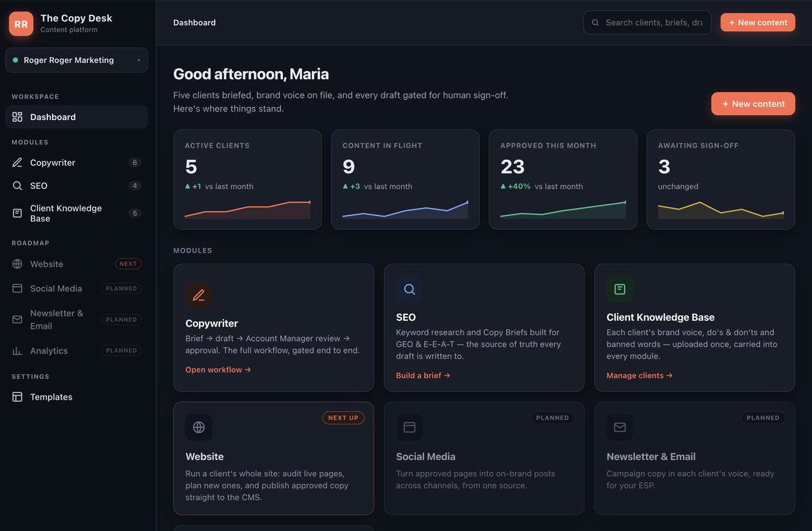812x531 pixels.
Task: Click the Client Knowledge Base card icon
Action: click(x=620, y=289)
